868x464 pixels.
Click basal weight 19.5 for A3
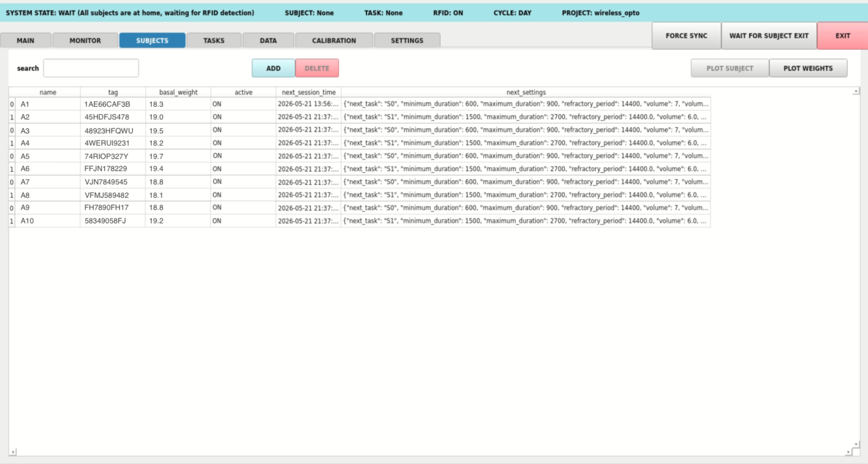tap(178, 130)
